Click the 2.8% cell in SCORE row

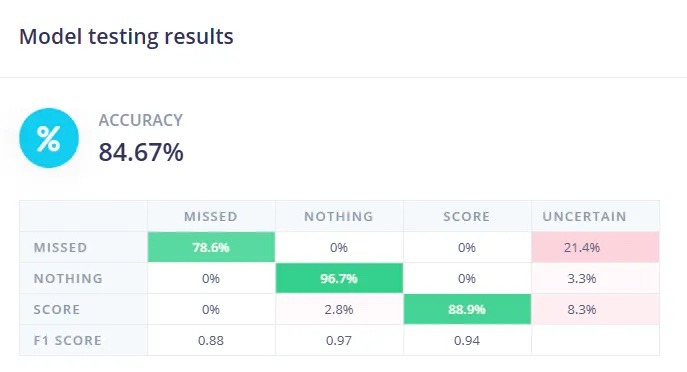339,309
